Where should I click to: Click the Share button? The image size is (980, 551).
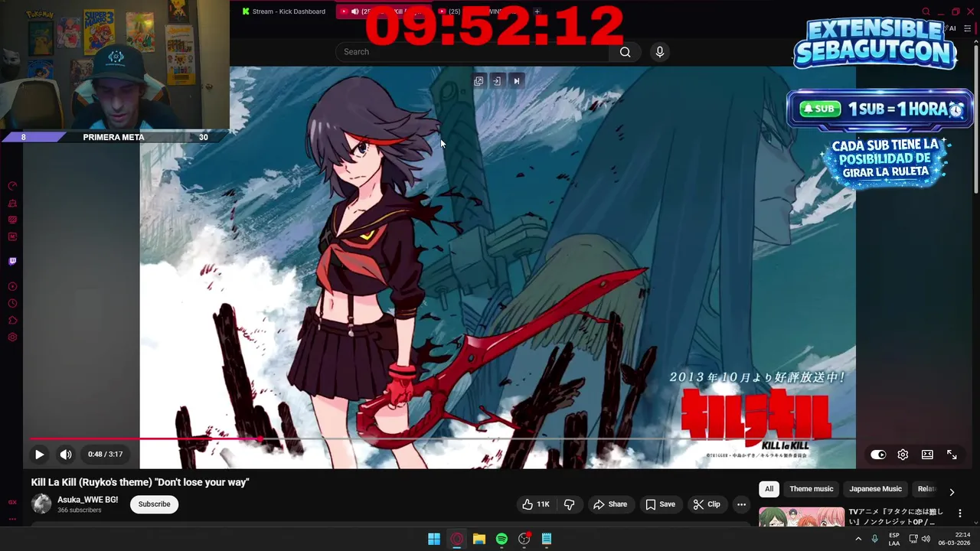tap(610, 504)
